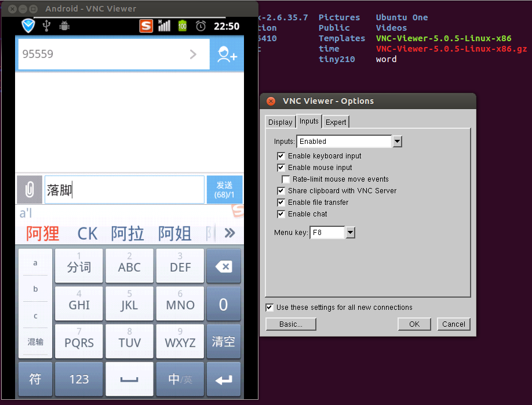Tap the security shield status icon
532x405 pixels.
coord(28,26)
